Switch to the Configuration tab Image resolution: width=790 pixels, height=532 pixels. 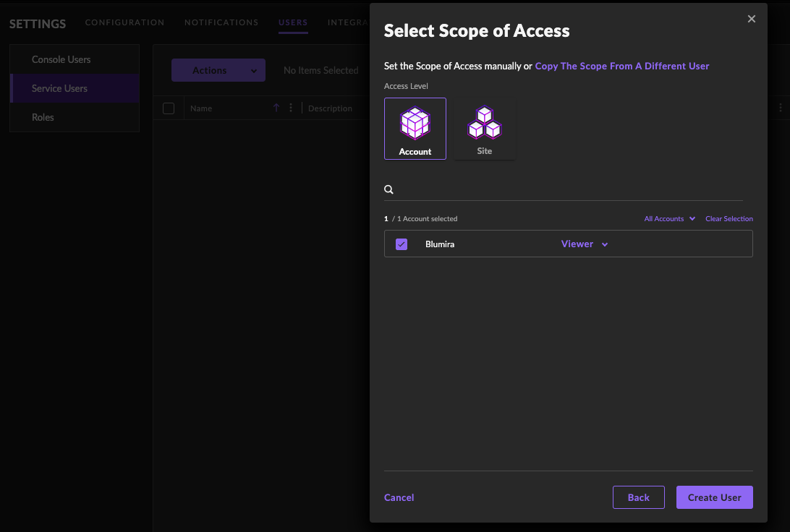[x=124, y=23]
